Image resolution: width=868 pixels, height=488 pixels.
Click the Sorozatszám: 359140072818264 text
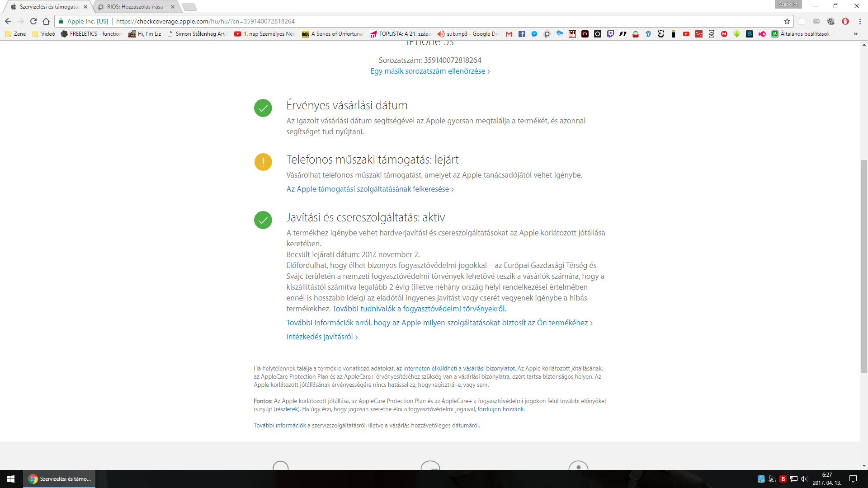tap(430, 60)
